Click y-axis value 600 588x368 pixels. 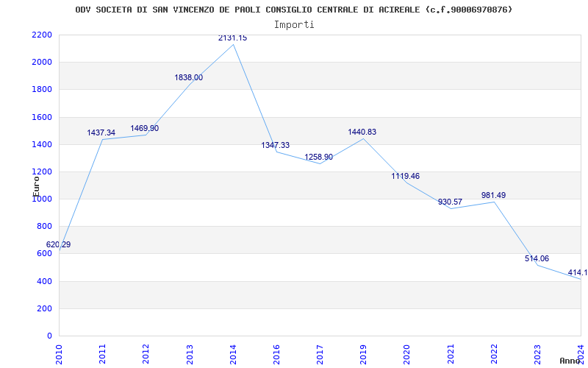(45, 254)
